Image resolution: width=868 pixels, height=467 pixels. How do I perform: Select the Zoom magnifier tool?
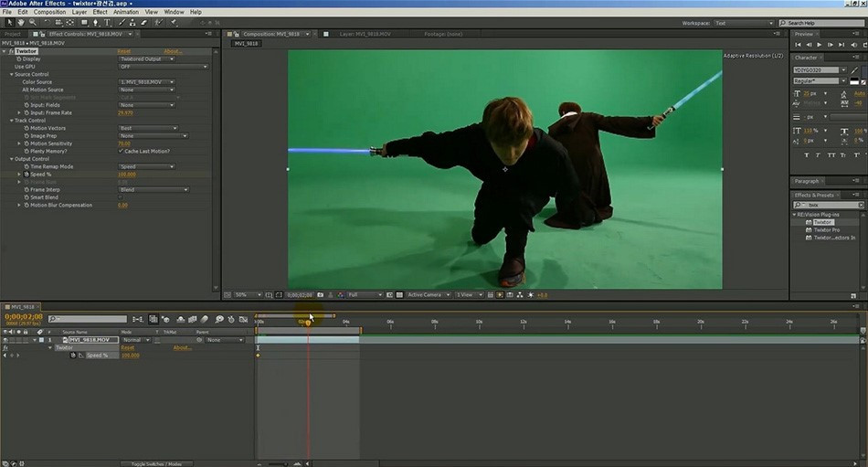click(33, 23)
